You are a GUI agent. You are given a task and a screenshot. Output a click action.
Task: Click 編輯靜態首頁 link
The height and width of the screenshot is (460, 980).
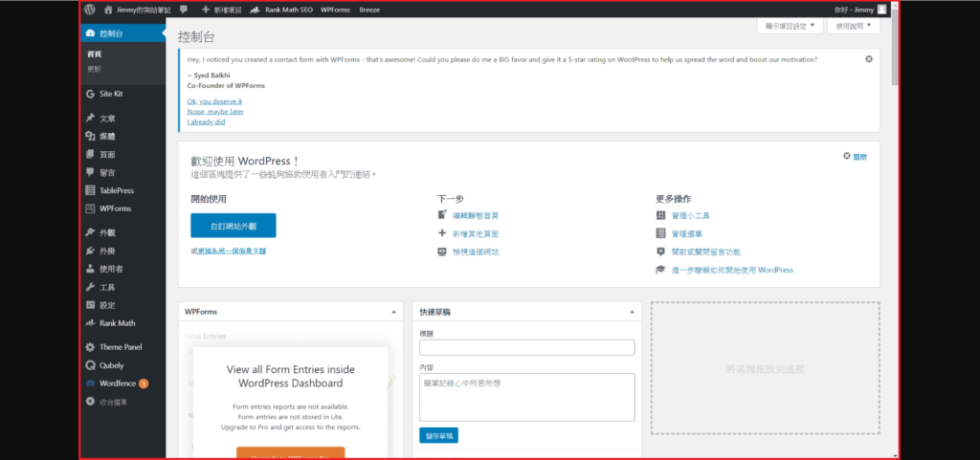tap(476, 215)
